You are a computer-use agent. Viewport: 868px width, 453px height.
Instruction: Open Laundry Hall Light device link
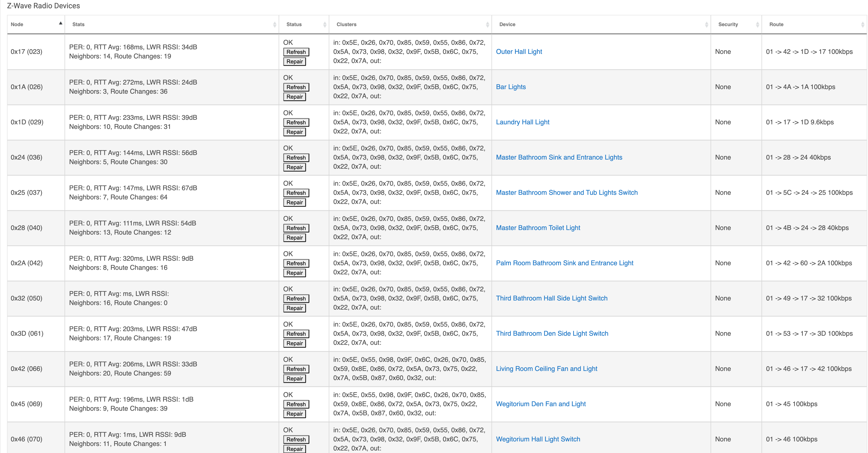[523, 122]
